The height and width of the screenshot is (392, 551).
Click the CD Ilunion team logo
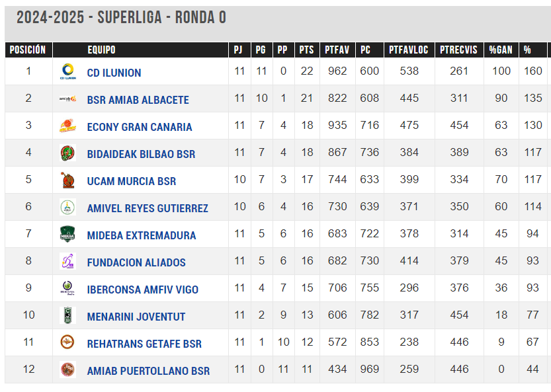[x=68, y=71]
